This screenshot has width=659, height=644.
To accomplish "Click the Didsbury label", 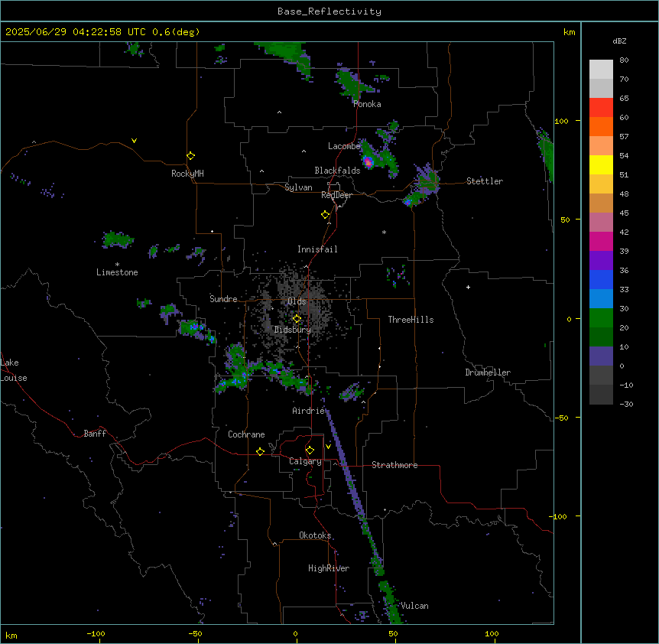I will (293, 330).
